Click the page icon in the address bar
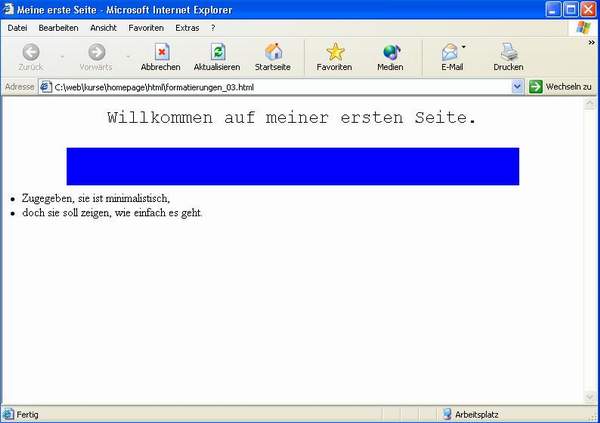 (x=46, y=87)
